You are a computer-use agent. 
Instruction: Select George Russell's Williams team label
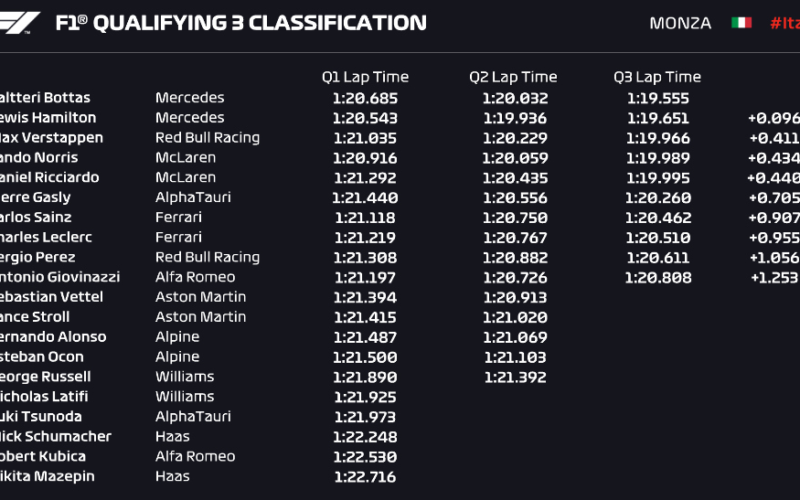pyautogui.click(x=185, y=377)
